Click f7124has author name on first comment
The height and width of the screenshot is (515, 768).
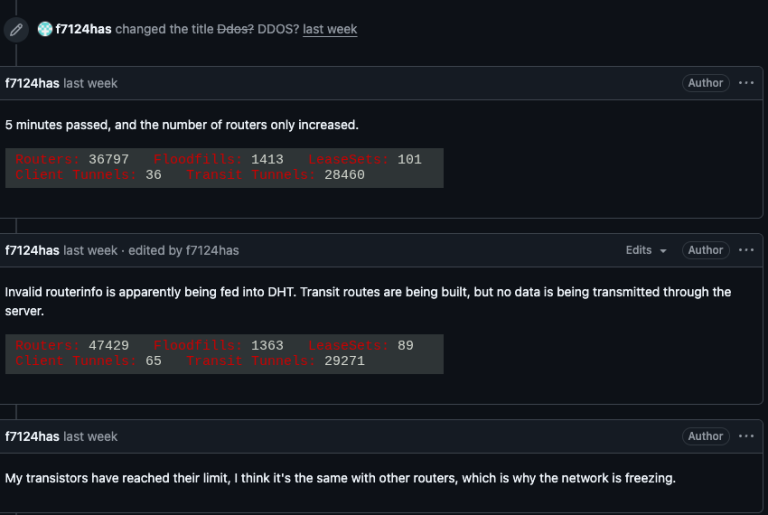(32, 83)
